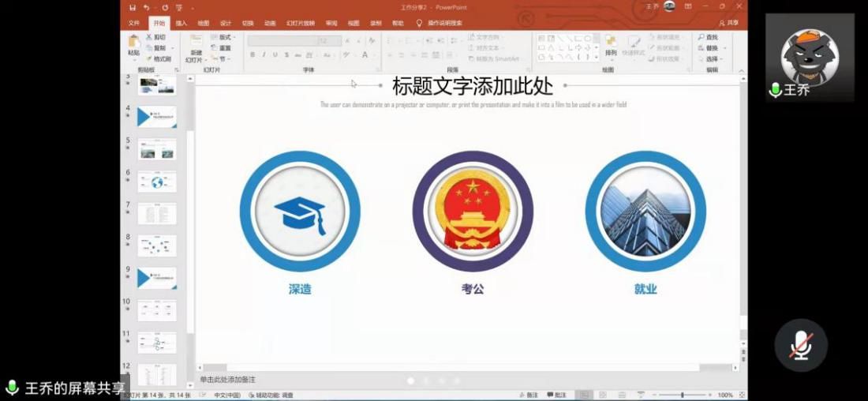The width and height of the screenshot is (868, 401).
Task: Select the 深造 graduation cap circle
Action: tap(300, 211)
